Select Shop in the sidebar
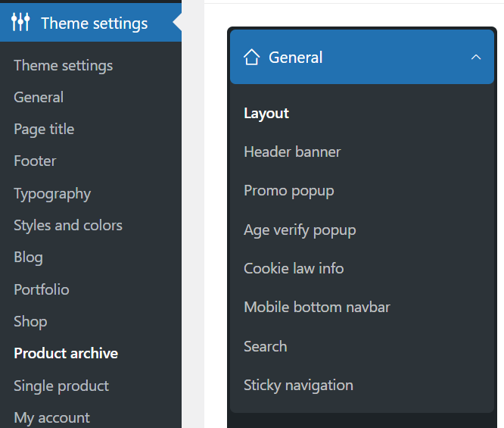This screenshot has height=428, width=504. tap(30, 321)
